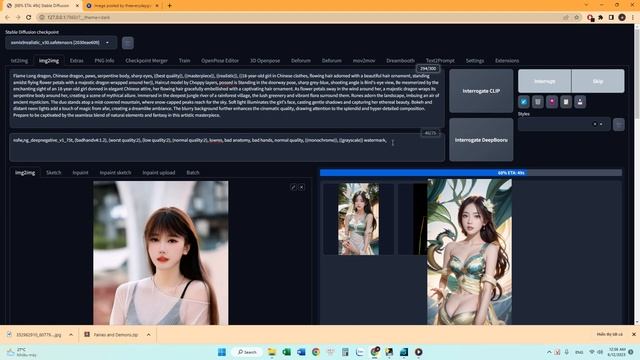The width and height of the screenshot is (640, 360).
Task: Click the Interrogate DeepBooru button
Action: click(481, 140)
